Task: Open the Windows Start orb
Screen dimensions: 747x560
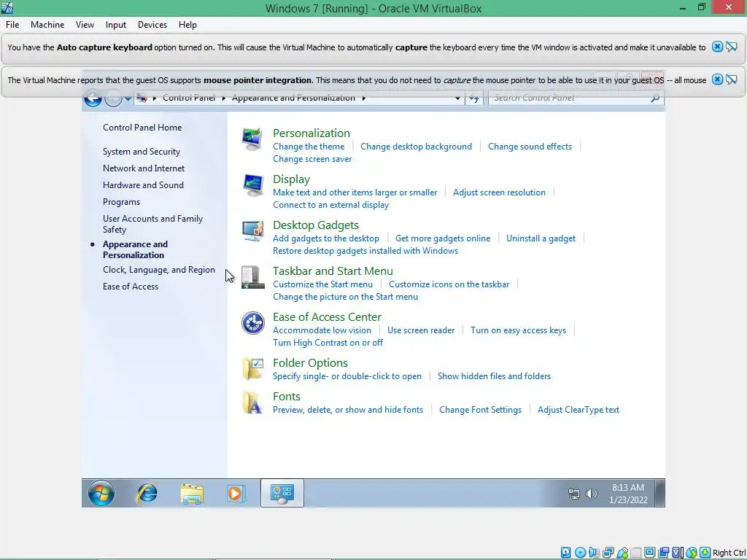Action: click(x=101, y=493)
